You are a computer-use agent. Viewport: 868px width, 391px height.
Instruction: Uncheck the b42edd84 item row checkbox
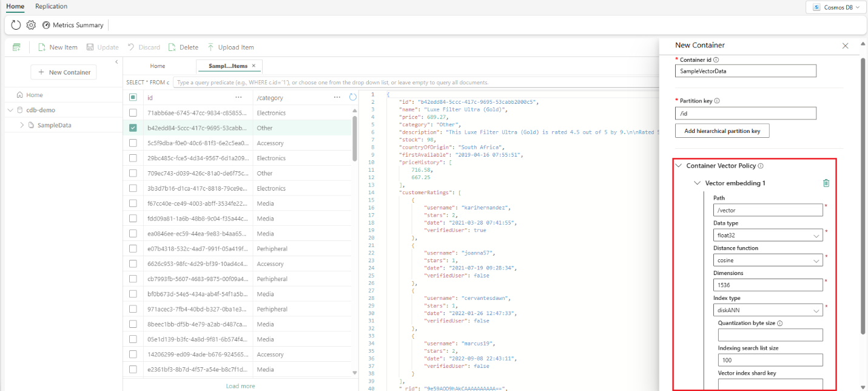click(x=133, y=128)
